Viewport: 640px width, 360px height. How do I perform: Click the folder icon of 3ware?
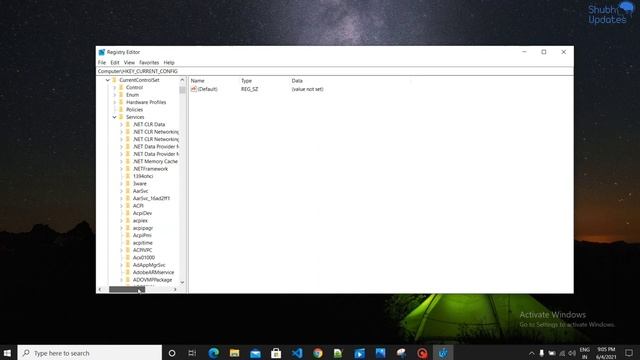pyautogui.click(x=128, y=183)
